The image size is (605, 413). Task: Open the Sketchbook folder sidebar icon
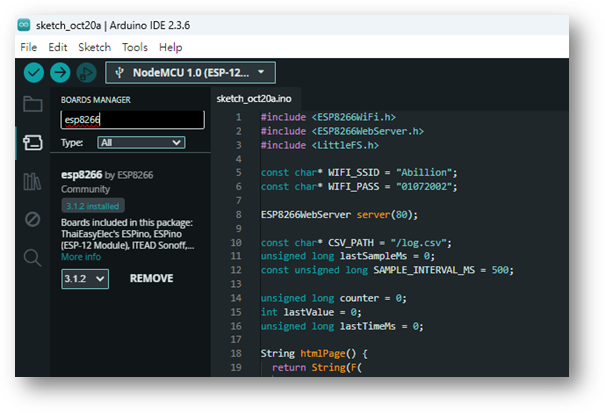point(33,104)
